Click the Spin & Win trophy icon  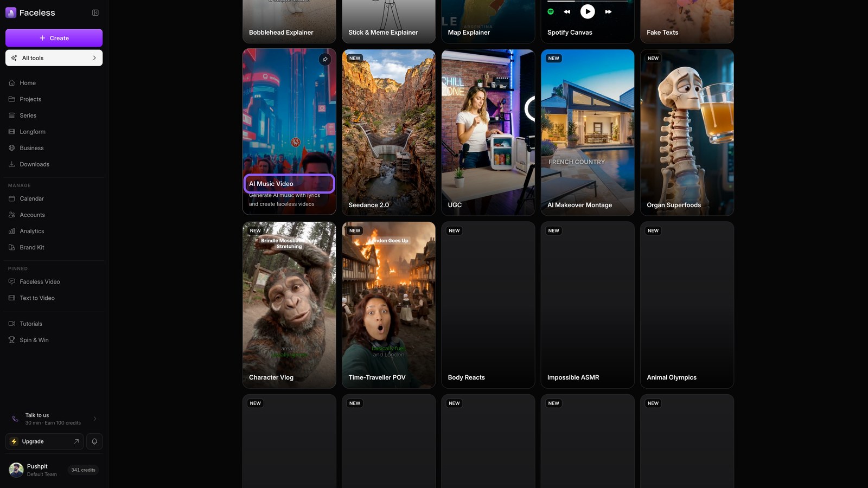pos(12,340)
